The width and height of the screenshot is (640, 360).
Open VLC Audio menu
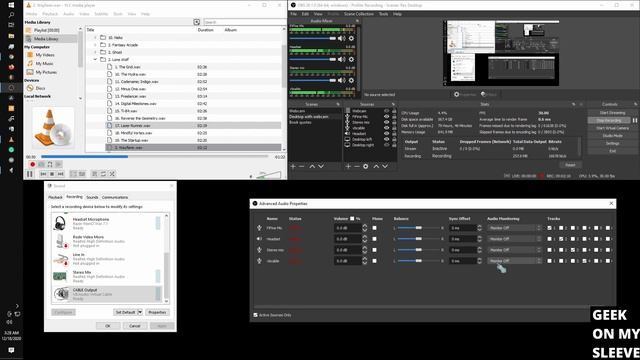coord(69,14)
